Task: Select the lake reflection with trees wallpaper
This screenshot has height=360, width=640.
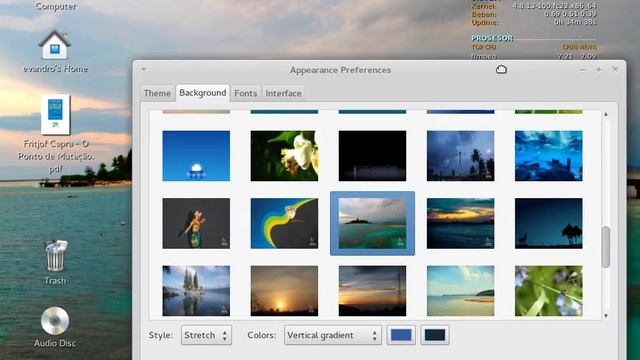Action: click(196, 291)
